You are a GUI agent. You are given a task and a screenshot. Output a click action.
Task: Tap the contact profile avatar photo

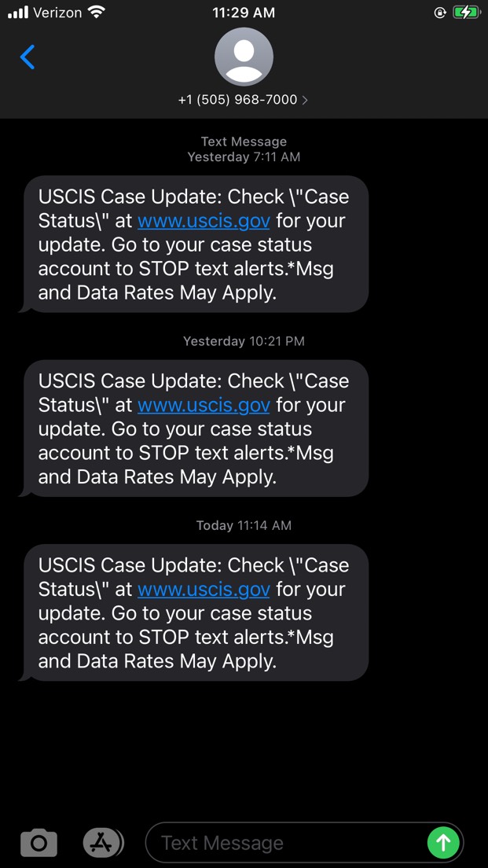click(x=244, y=56)
